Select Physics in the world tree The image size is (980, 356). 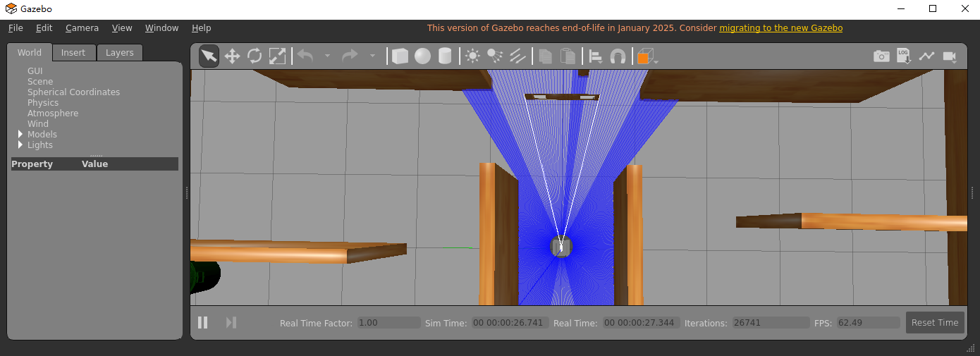pos(43,102)
